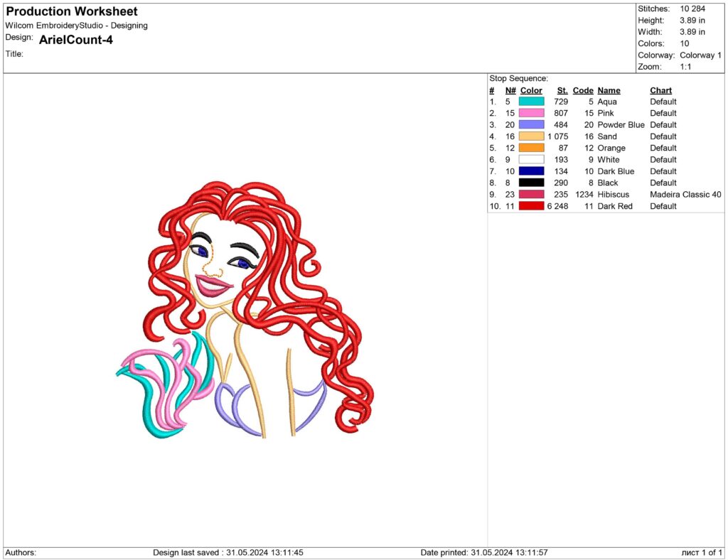Click the Hibiscus Madeira Classic swatch
728x560 pixels.
530,194
